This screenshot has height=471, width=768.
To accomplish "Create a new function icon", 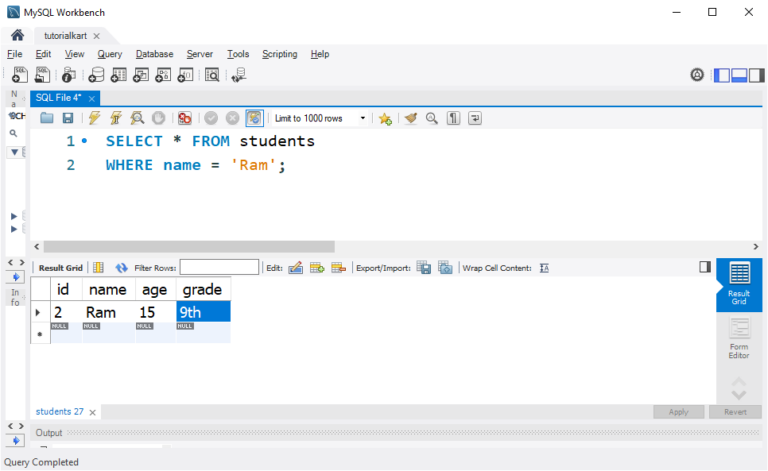I will point(185,75).
